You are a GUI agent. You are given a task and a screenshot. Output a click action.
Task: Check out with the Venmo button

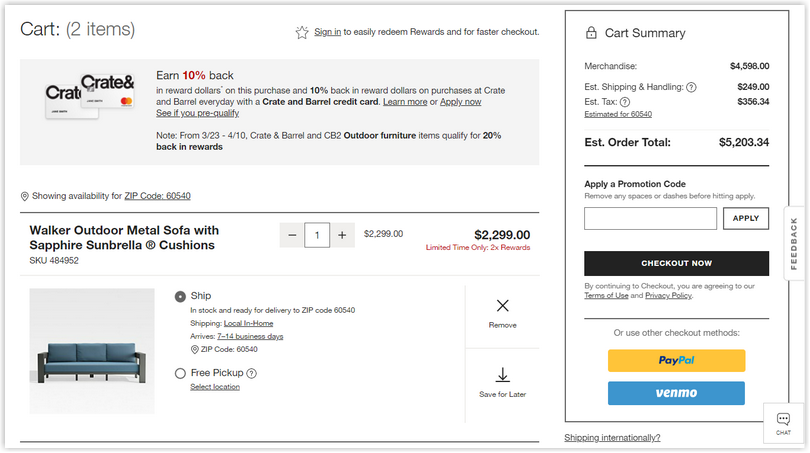click(676, 393)
